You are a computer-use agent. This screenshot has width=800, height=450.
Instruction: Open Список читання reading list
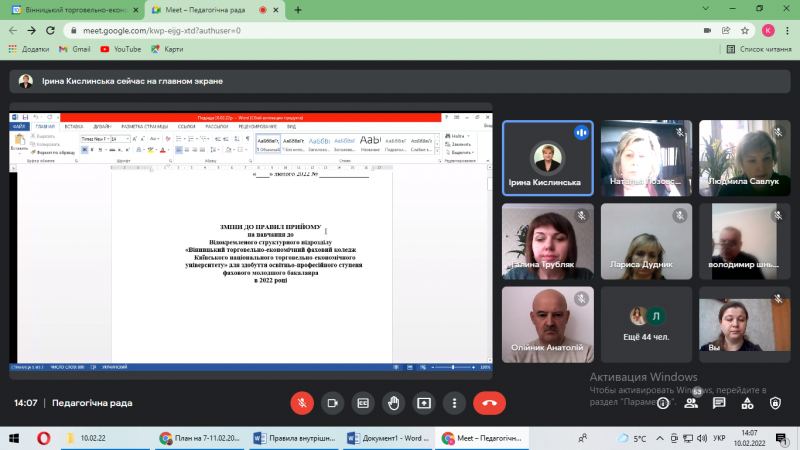[x=759, y=49]
